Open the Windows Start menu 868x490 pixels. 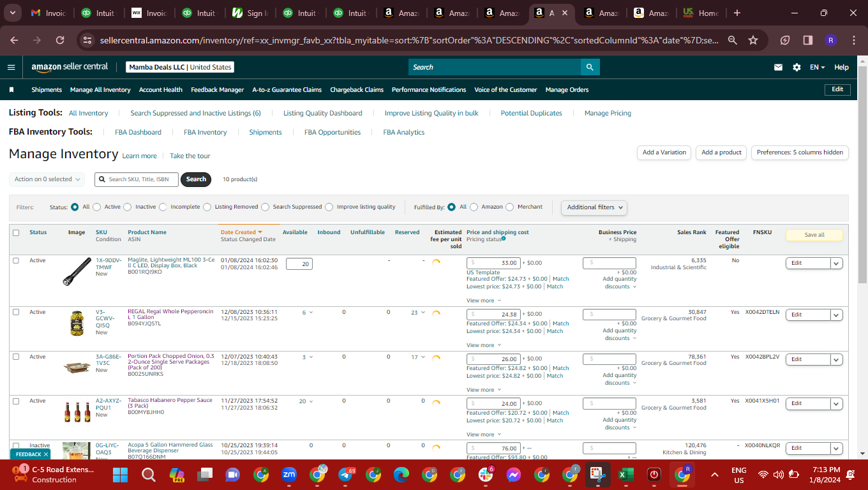[x=120, y=475]
